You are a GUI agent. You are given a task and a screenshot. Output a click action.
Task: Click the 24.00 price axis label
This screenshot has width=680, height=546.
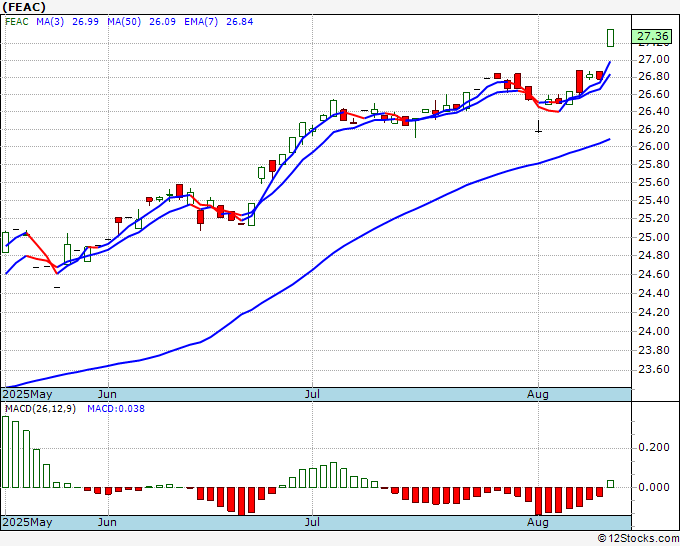coord(654,331)
